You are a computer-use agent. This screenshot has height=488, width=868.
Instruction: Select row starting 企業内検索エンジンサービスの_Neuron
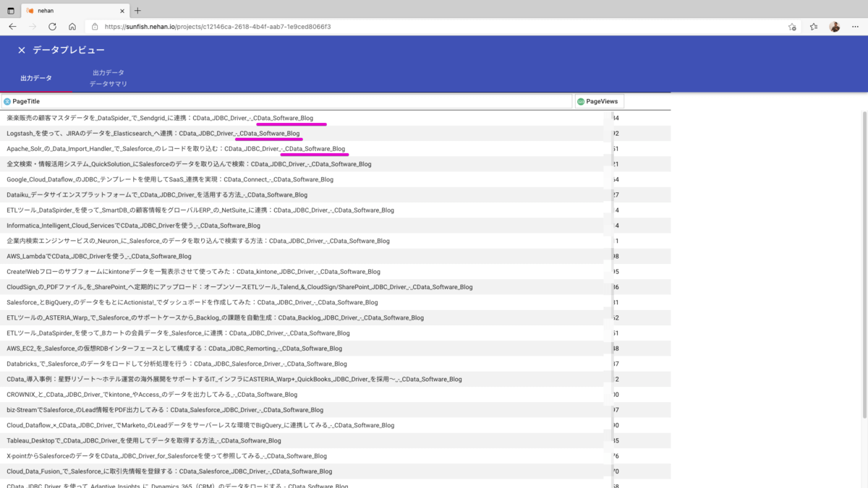[336, 241]
